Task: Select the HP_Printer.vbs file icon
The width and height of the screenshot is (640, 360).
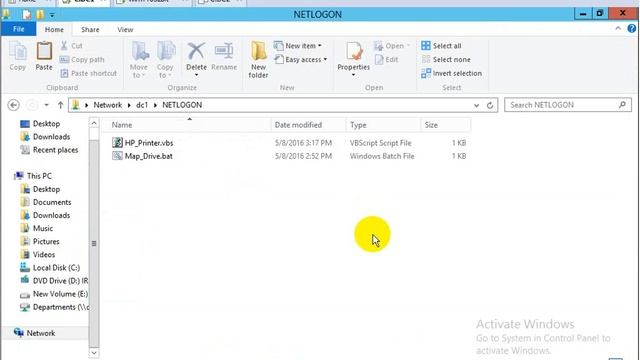Action: pos(117,142)
